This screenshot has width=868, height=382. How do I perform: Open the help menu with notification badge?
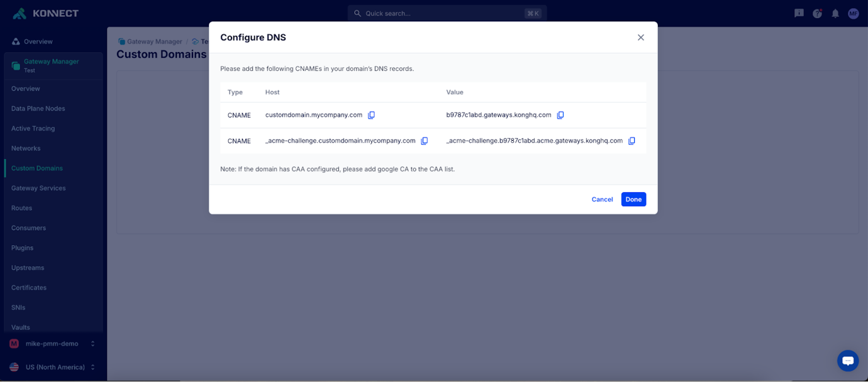(x=816, y=13)
